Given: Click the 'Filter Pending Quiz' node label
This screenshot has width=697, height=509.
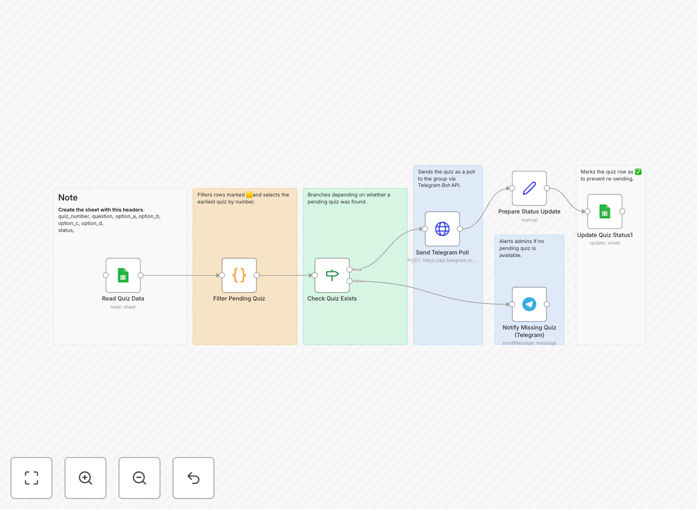Looking at the screenshot, I should coord(239,299).
